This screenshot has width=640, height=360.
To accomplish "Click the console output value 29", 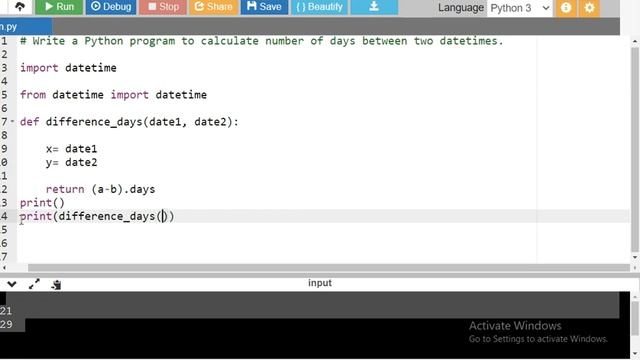I will 6,324.
